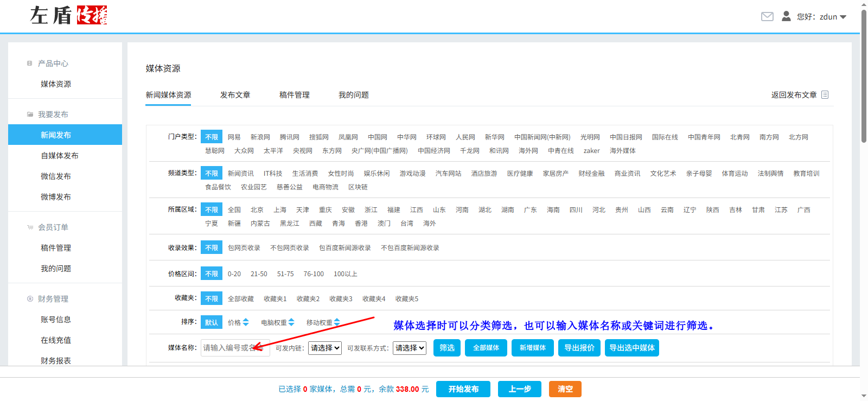Switch to the 稿件管理 tab

(294, 95)
